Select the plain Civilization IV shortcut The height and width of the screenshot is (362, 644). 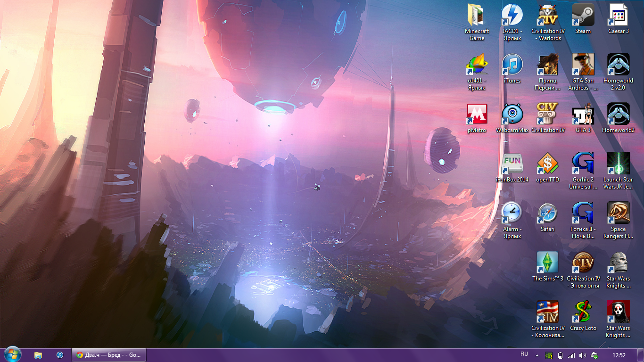coord(548,118)
